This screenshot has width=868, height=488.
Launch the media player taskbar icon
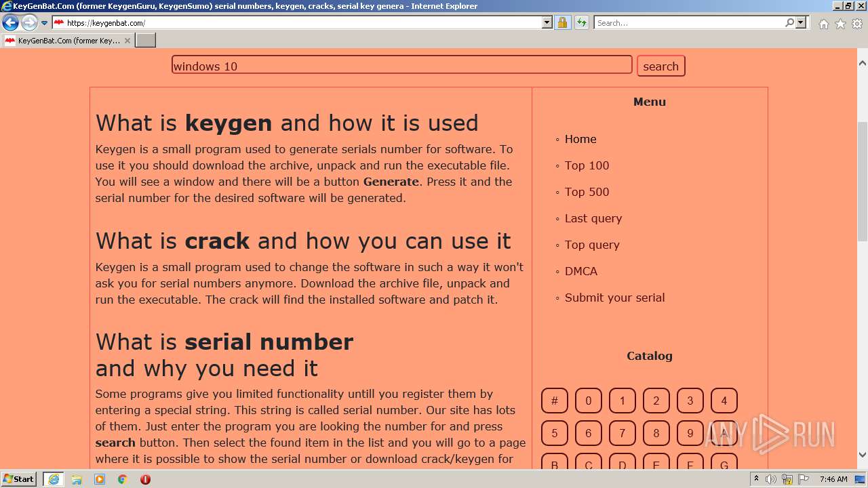[100, 479]
